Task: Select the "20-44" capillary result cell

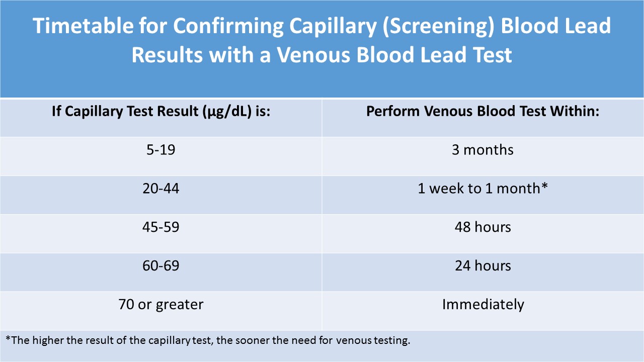Action: point(161,189)
